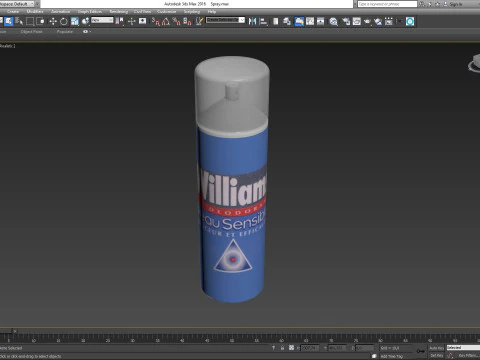Toggle Percent Snap button
Screen dimensions: 480x360
tap(177, 22)
